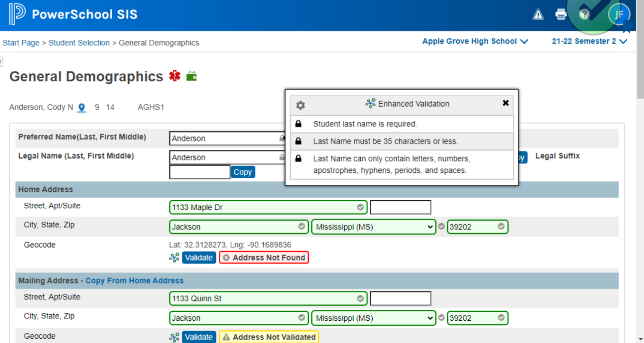
Task: Click home Street field 1133 Maple Dr
Action: point(268,208)
